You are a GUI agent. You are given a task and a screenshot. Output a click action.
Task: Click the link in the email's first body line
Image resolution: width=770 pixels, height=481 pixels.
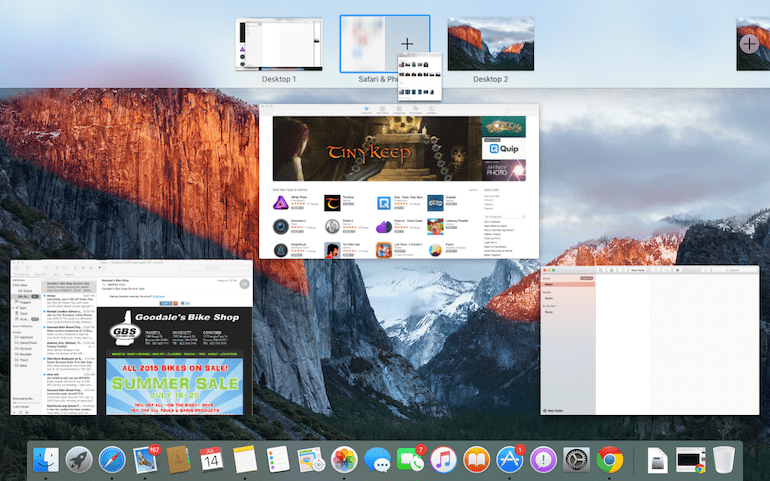[x=159, y=296]
